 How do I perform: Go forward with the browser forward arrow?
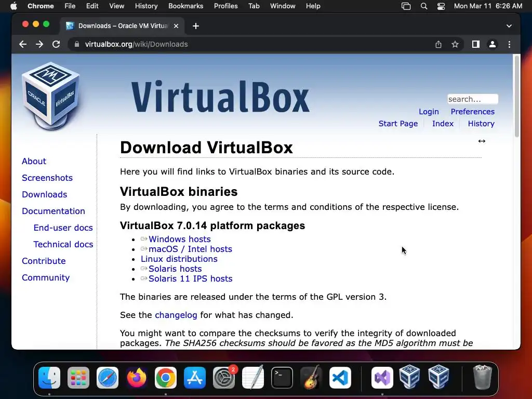click(x=39, y=44)
